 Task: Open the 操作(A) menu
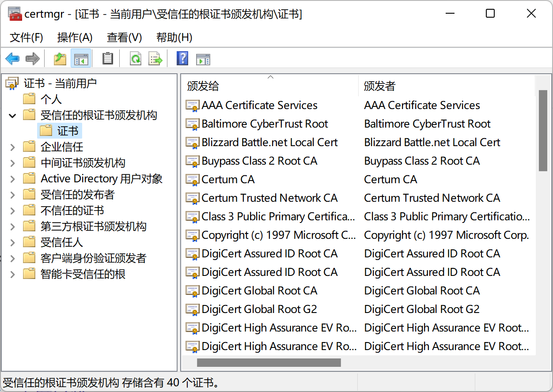click(75, 38)
